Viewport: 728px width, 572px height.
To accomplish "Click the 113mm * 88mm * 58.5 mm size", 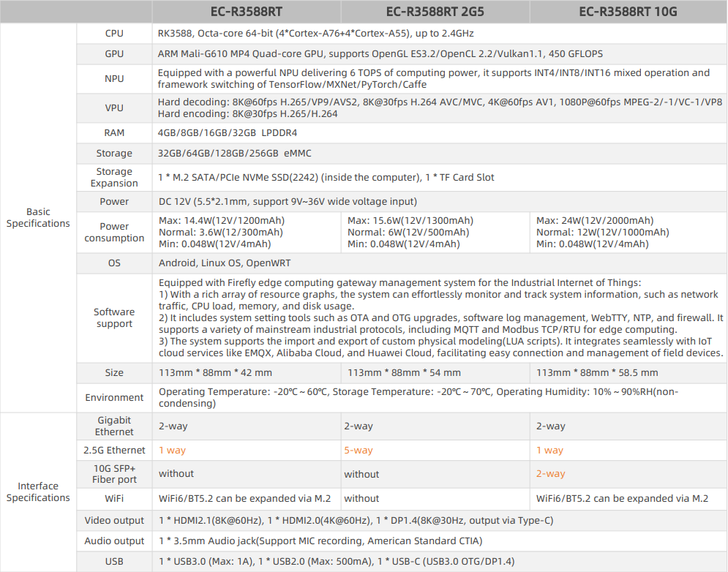I will 597,373.
